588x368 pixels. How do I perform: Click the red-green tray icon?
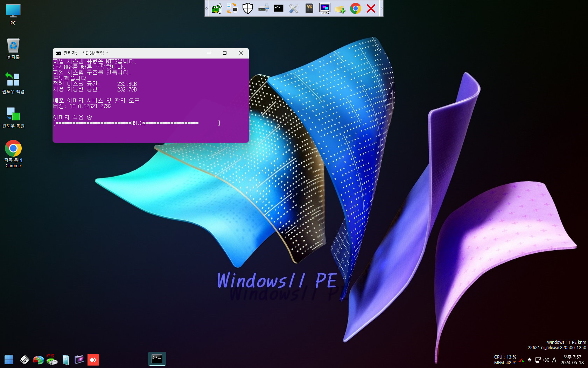point(521,360)
